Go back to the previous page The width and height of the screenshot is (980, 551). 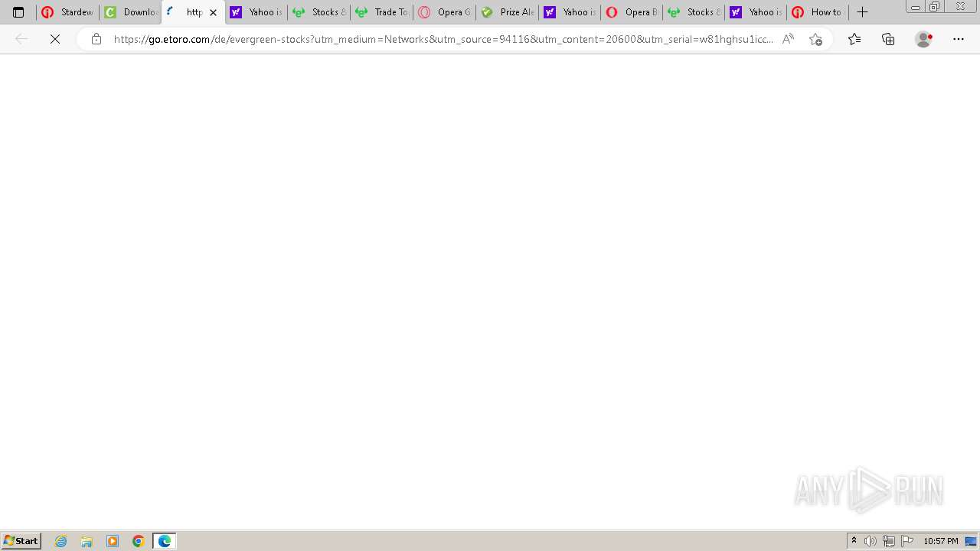point(21,39)
